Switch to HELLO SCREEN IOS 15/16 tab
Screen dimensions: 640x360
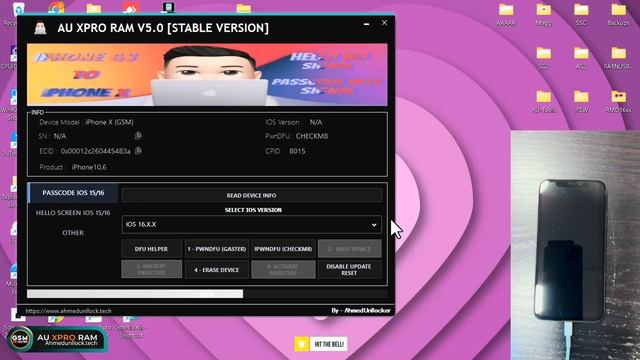[x=73, y=213]
